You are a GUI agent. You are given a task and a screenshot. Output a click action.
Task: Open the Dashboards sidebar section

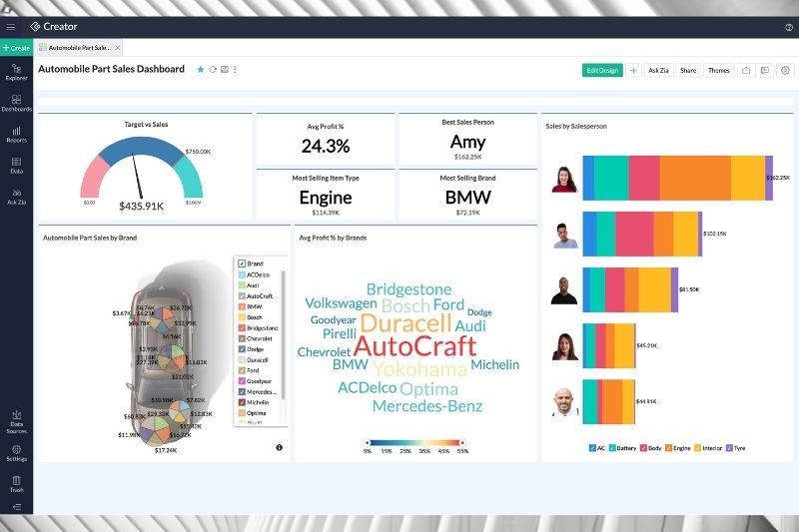coord(16,103)
